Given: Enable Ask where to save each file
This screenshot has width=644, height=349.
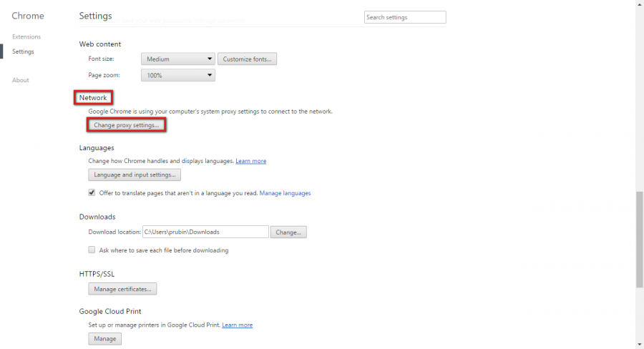Looking at the screenshot, I should click(92, 250).
